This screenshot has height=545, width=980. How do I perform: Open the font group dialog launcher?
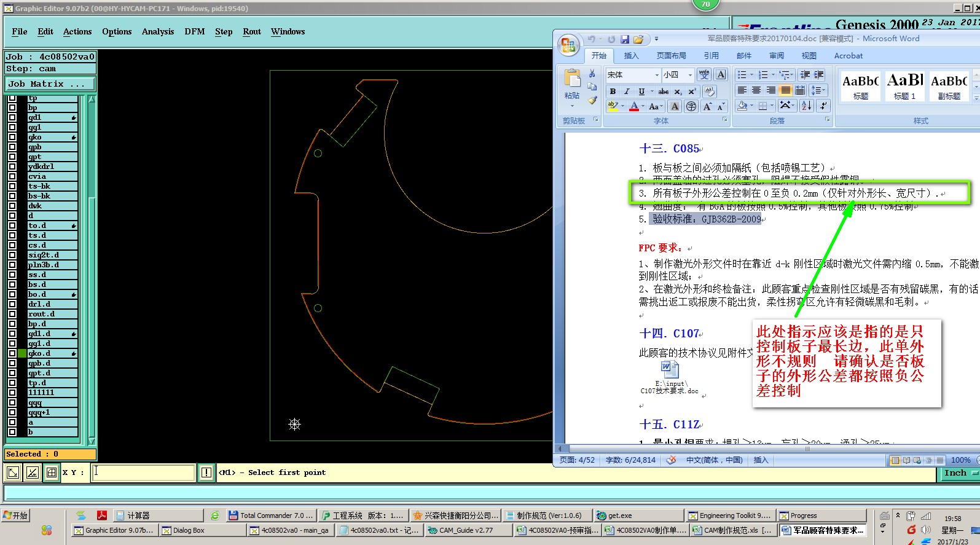click(x=724, y=120)
